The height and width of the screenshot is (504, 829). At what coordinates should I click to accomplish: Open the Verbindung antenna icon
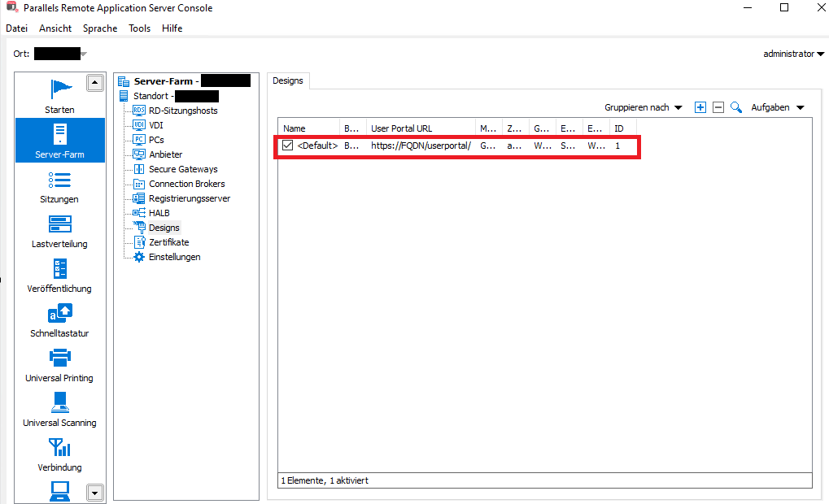[59, 447]
